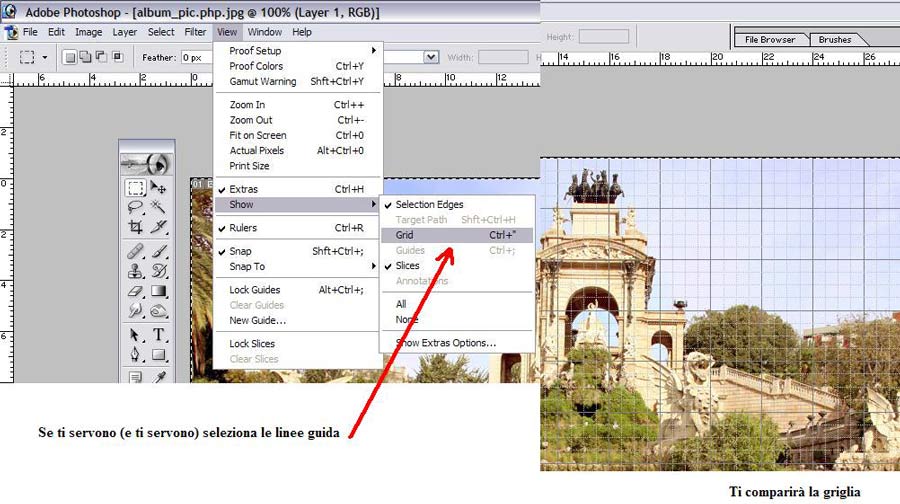900x504 pixels.
Task: Disable Selection Edges in Show submenu
Action: click(429, 205)
